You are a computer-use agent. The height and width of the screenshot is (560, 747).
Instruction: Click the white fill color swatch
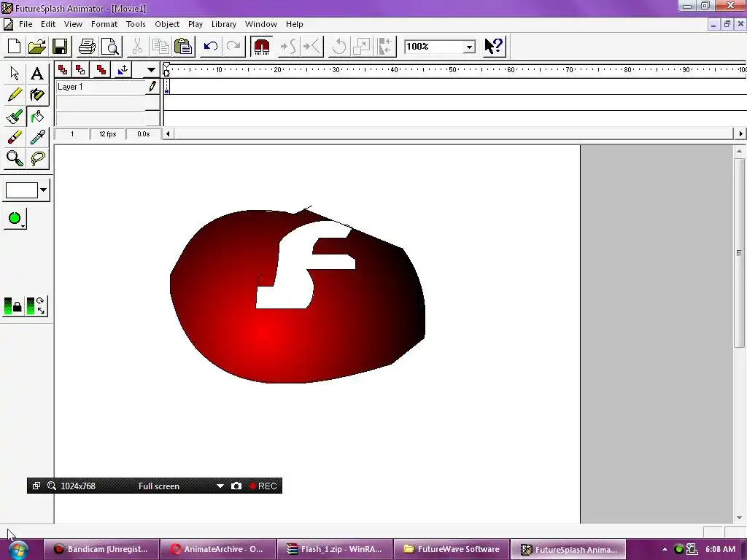[21, 190]
